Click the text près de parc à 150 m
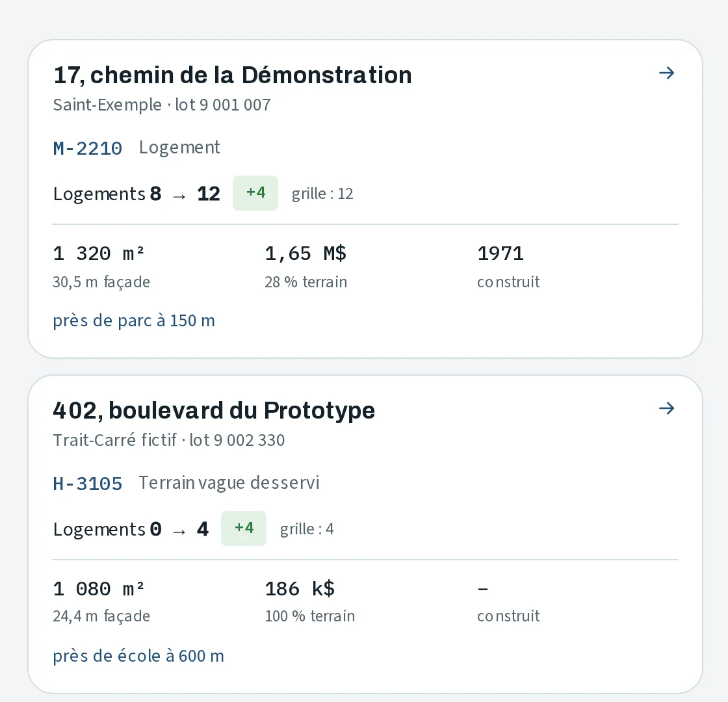 pos(134,320)
